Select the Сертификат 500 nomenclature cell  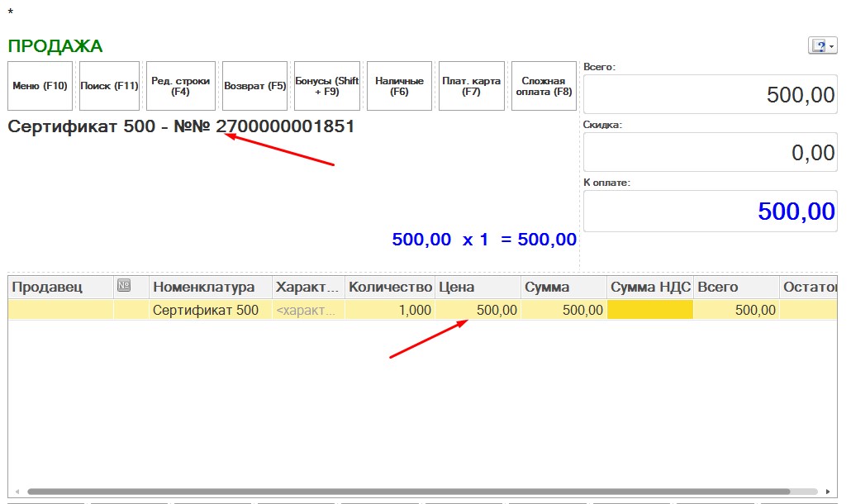tap(210, 311)
